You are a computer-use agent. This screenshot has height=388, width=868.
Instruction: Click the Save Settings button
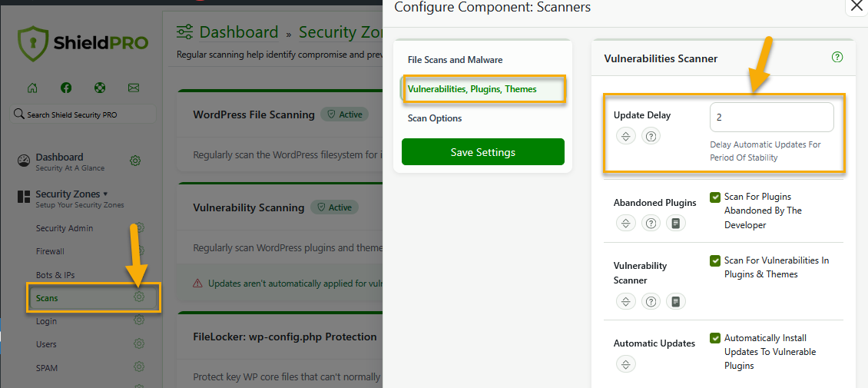(x=482, y=151)
